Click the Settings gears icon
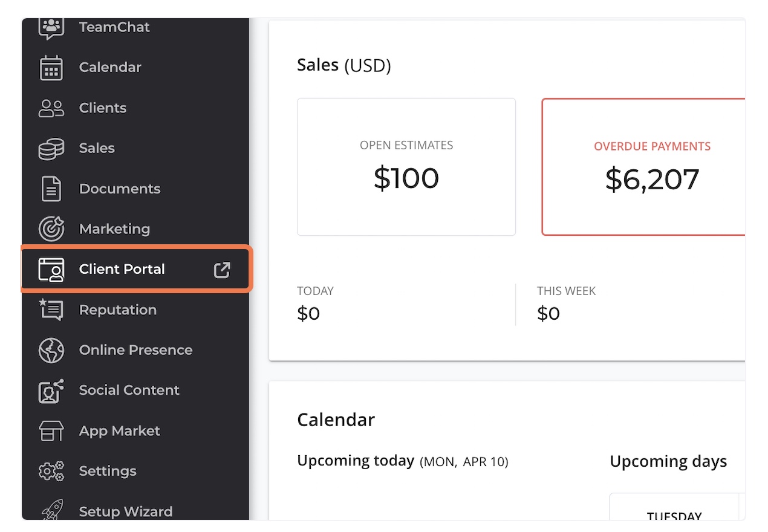 pos(51,471)
